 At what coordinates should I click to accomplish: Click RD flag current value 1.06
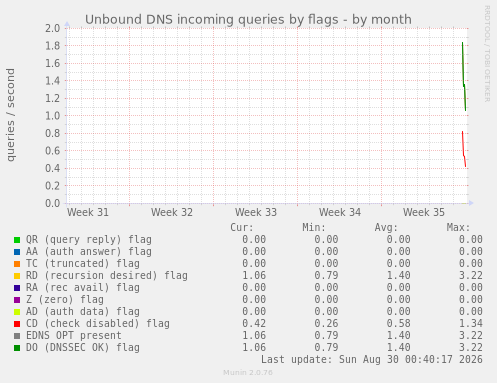click(254, 276)
